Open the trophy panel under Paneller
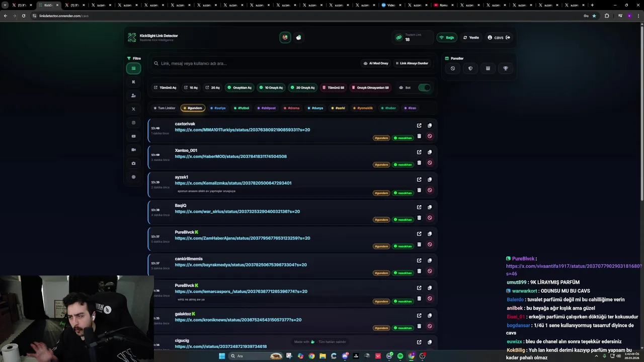This screenshot has height=362, width=644. tap(506, 68)
